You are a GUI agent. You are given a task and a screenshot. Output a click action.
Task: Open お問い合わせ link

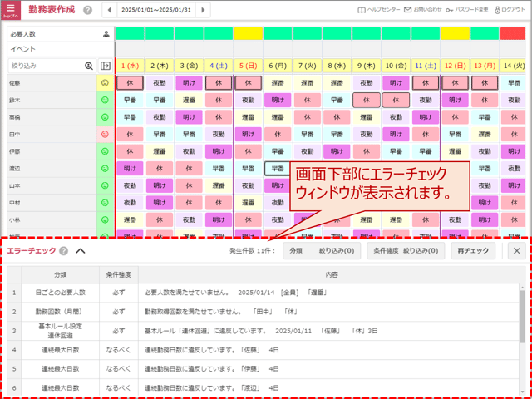[423, 10]
